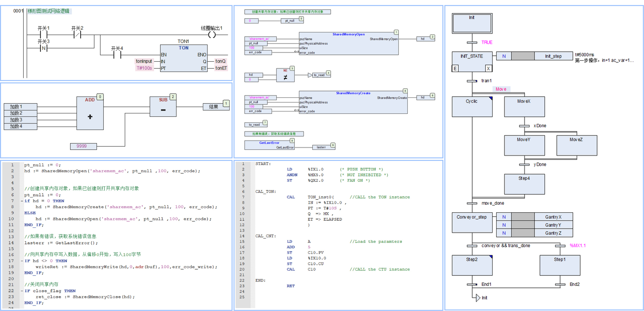Image resolution: width=644 pixels, height=311 pixels.
Task: Click execution order badge 2 on SUB
Action: point(173,97)
